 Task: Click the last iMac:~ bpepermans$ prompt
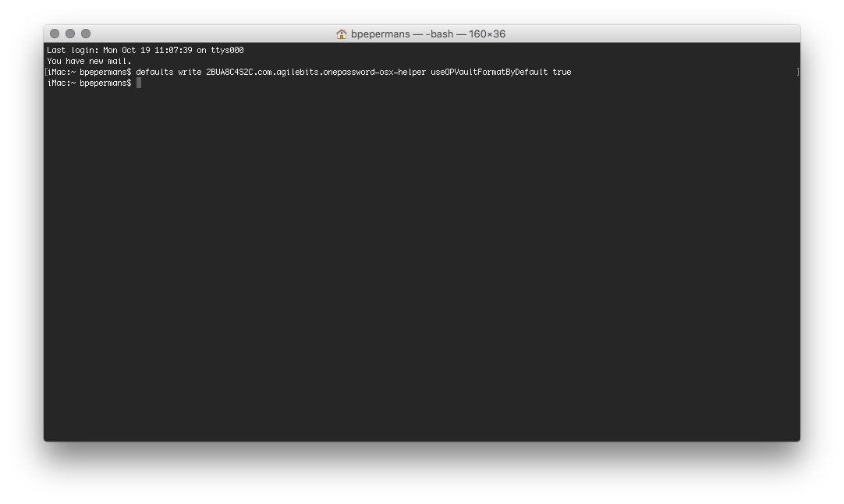click(x=90, y=83)
